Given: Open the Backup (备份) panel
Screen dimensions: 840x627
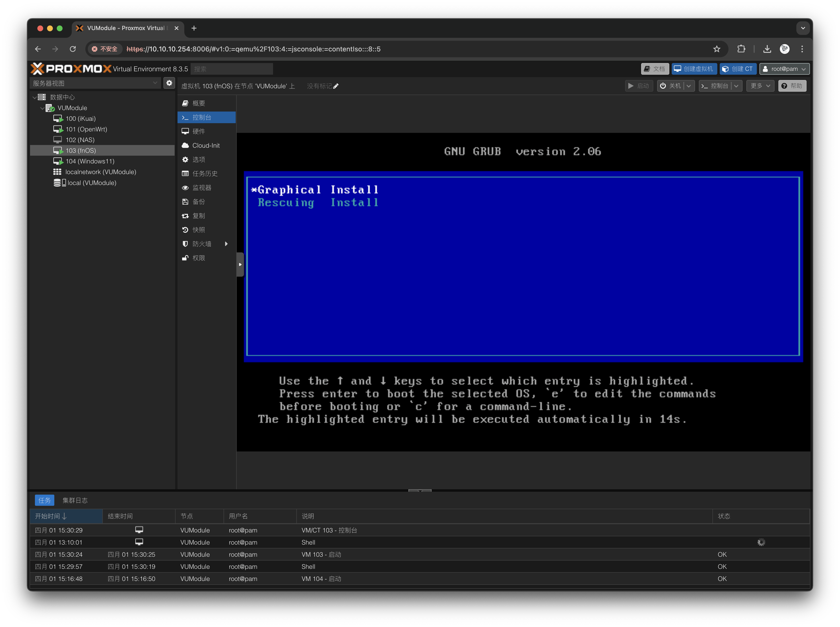Looking at the screenshot, I should 199,201.
